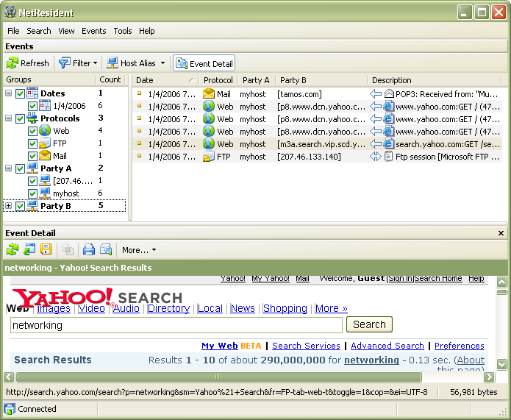Click the Mail envelope icon in the event list

pos(209,94)
